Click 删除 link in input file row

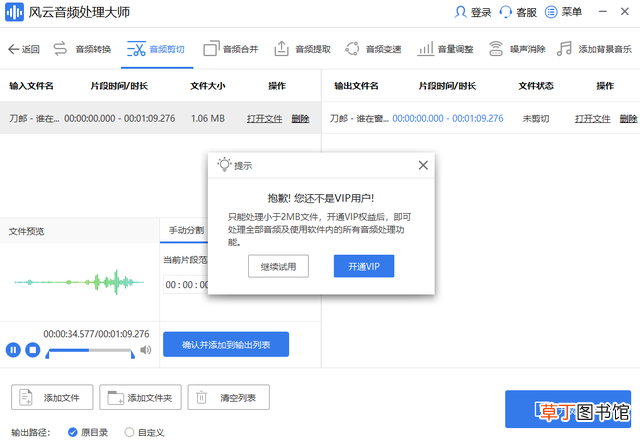[300, 119]
